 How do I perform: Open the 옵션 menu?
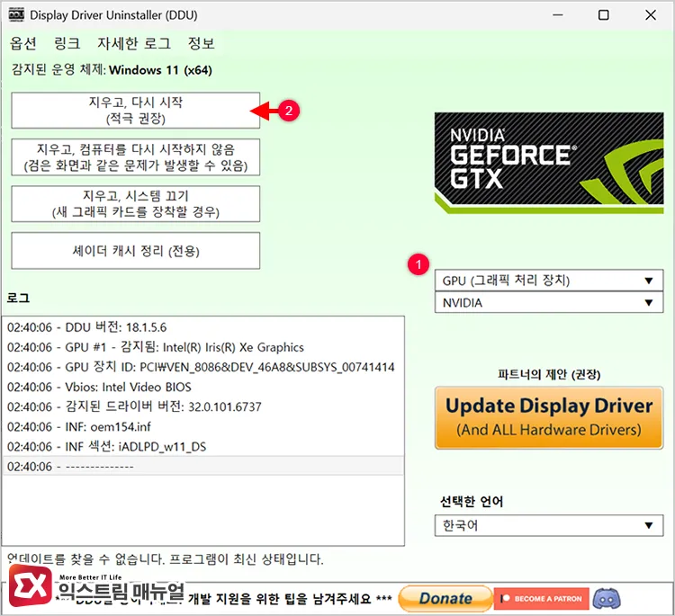pos(23,43)
